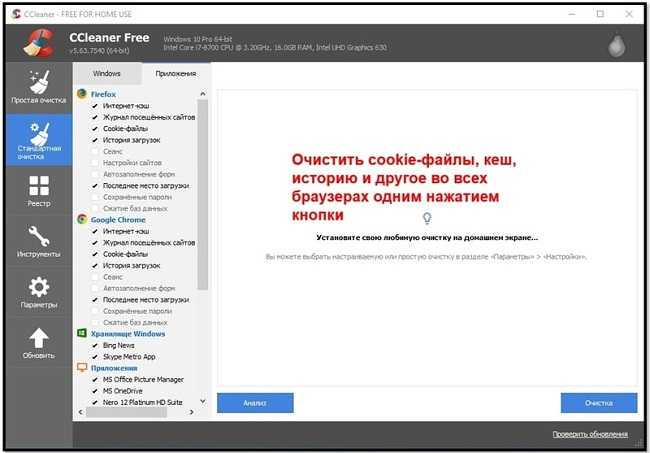
Task: Click the CCleaner logo in header
Action: pyautogui.click(x=39, y=42)
